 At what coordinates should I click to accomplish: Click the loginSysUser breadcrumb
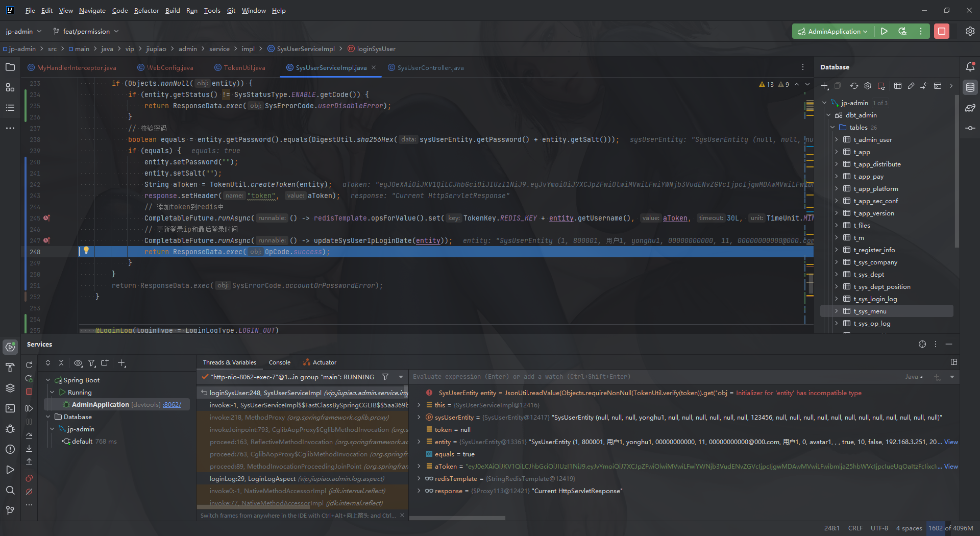click(372, 48)
